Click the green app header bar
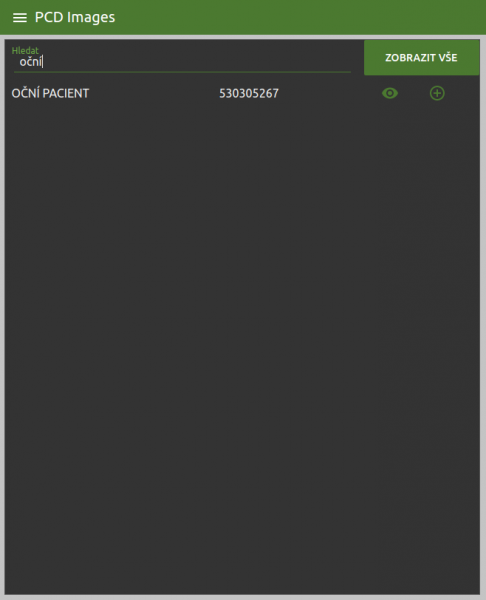The height and width of the screenshot is (600, 486). coord(243,17)
